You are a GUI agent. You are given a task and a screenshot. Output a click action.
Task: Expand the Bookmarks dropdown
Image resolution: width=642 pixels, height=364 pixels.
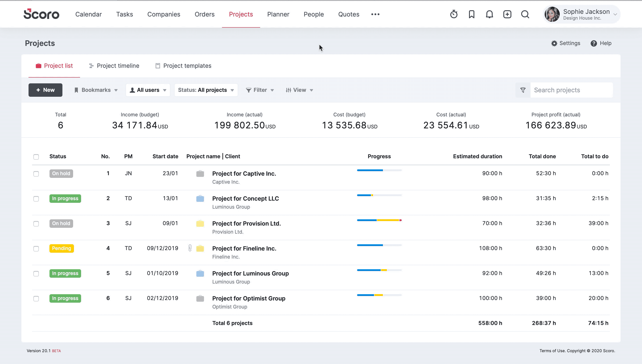(96, 90)
